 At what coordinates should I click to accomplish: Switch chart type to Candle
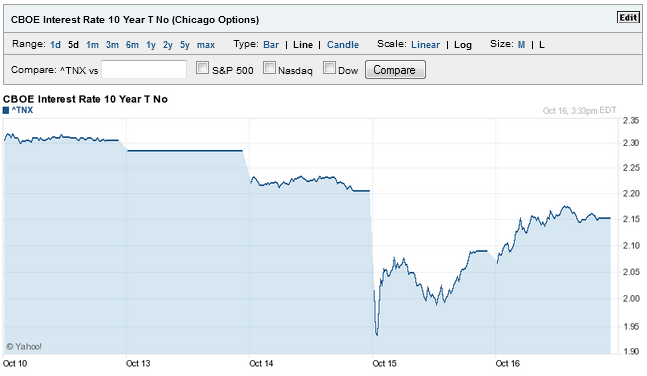point(343,45)
